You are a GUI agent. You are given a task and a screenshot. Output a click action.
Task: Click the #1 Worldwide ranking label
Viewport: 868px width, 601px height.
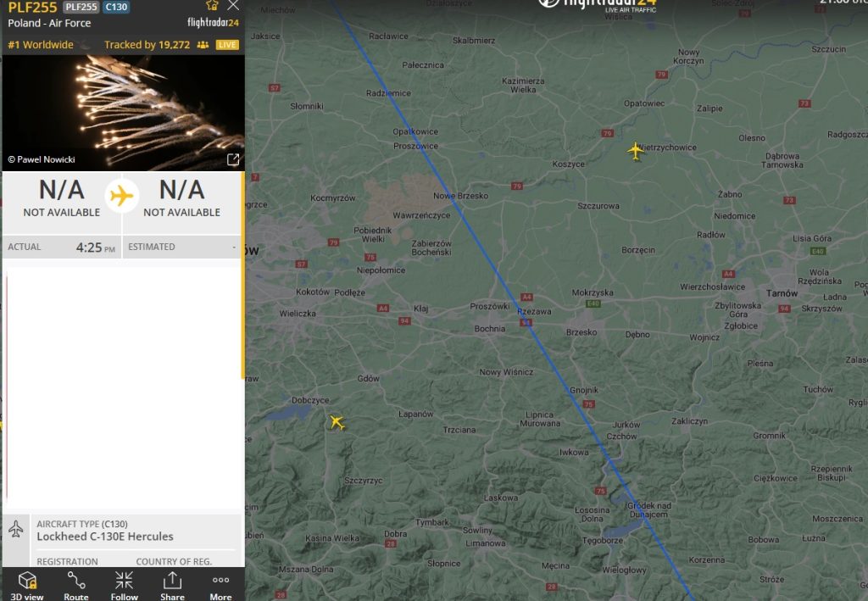coord(41,45)
